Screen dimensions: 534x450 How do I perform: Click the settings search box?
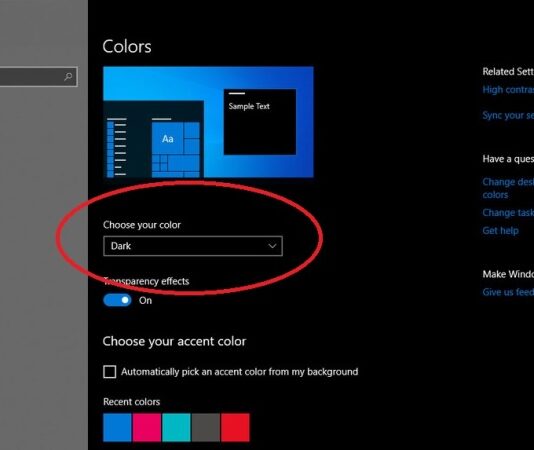tap(38, 77)
